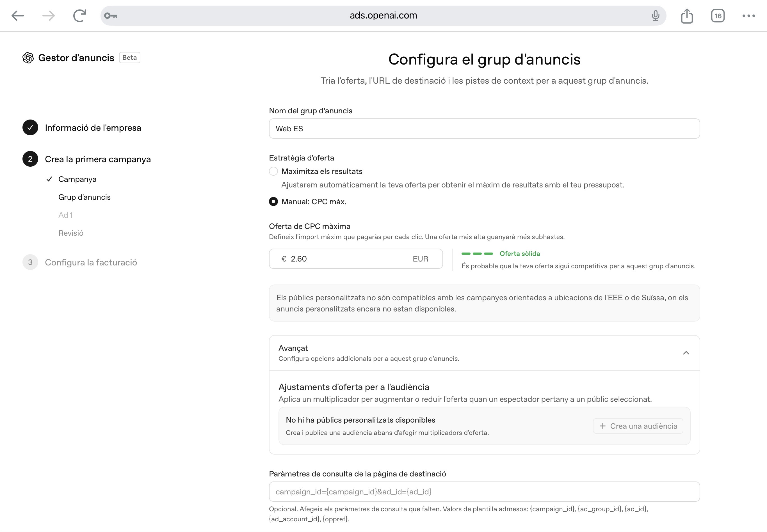Select the Maximitza els resultats radio button
The width and height of the screenshot is (767, 532).
(x=273, y=171)
